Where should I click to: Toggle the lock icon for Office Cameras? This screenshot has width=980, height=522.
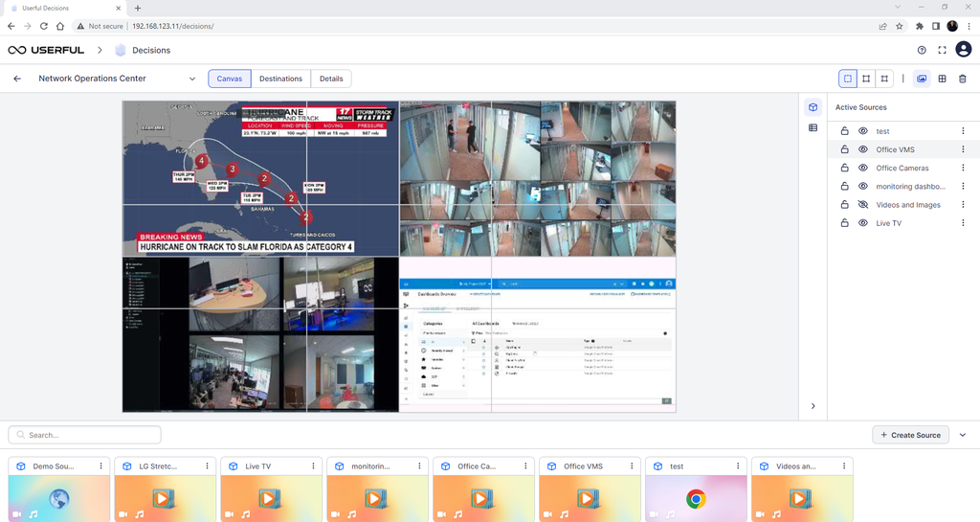pos(844,169)
